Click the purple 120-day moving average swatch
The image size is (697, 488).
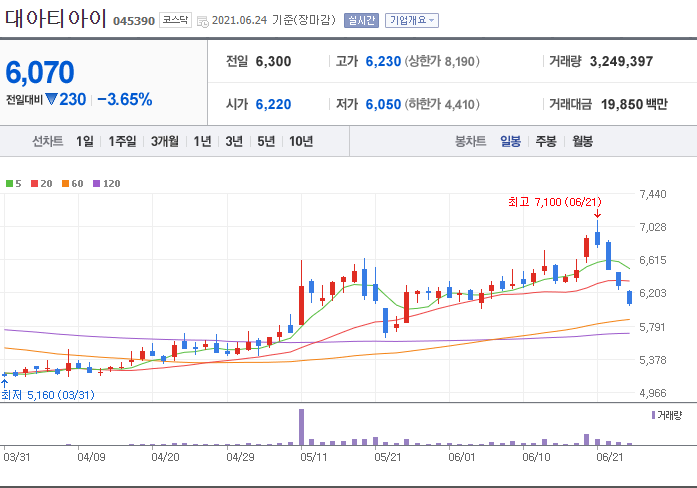[96, 184]
